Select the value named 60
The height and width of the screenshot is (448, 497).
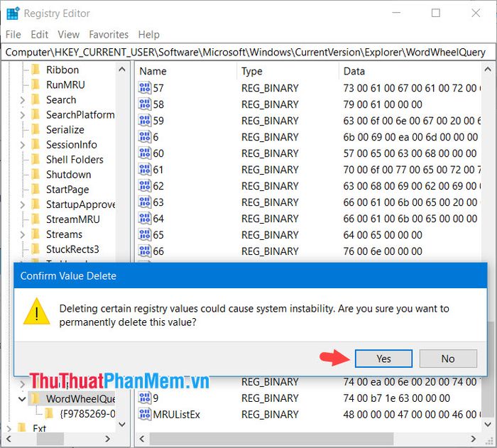click(x=158, y=153)
